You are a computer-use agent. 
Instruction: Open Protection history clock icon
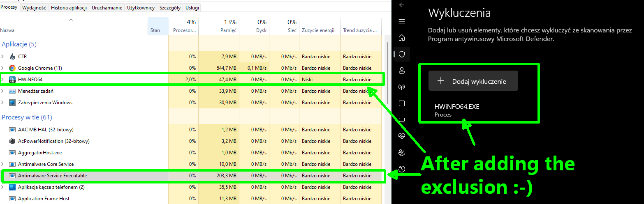[x=402, y=169]
